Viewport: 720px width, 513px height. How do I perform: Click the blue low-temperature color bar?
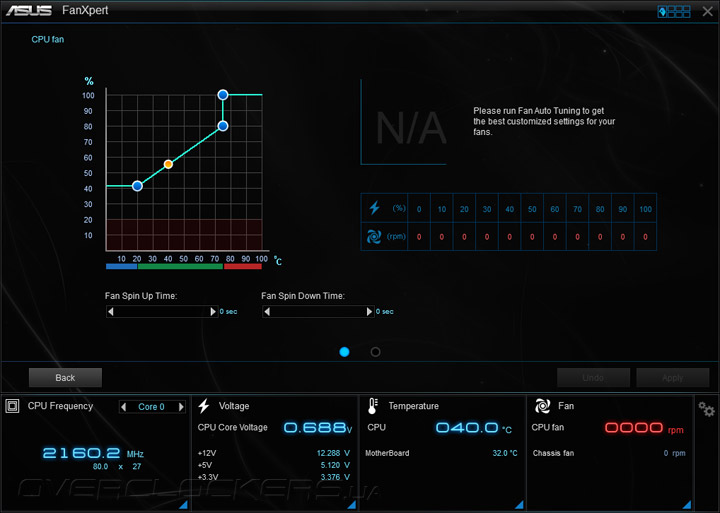point(121,266)
